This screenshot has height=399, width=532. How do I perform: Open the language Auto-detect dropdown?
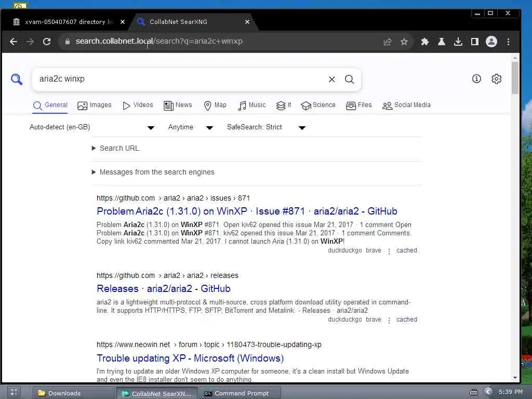pyautogui.click(x=91, y=127)
